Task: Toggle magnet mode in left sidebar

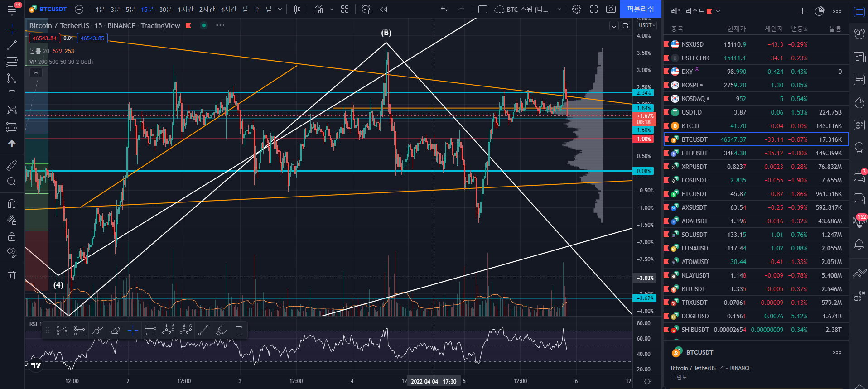Action: 12,204
